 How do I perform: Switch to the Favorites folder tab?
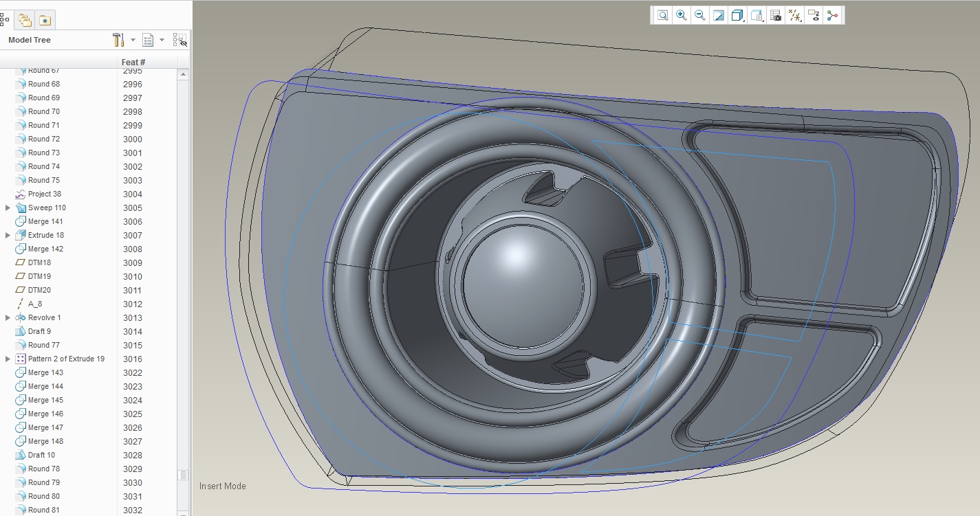point(45,20)
